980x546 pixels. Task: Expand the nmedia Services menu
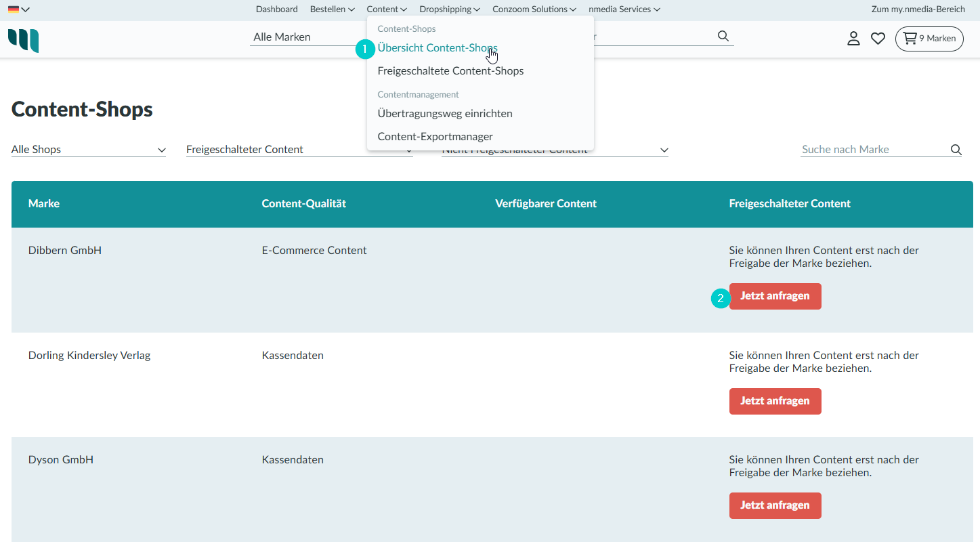[624, 9]
